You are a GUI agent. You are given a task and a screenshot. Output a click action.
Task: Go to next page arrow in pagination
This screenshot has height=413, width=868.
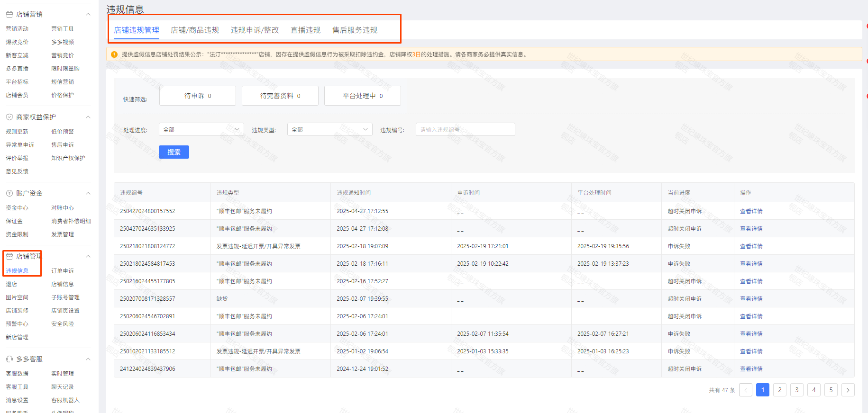pos(848,390)
